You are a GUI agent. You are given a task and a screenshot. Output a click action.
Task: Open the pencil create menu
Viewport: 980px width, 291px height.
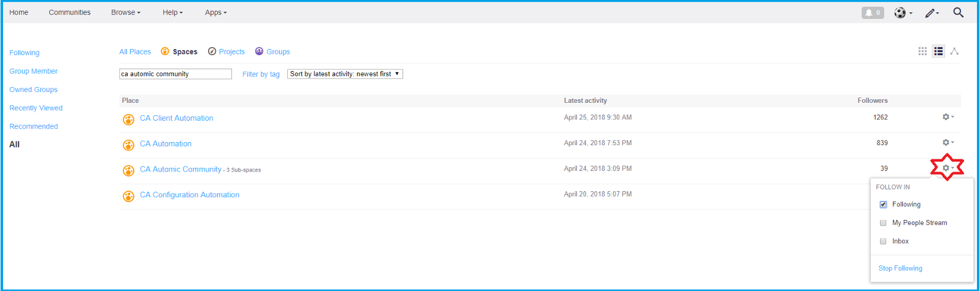932,12
